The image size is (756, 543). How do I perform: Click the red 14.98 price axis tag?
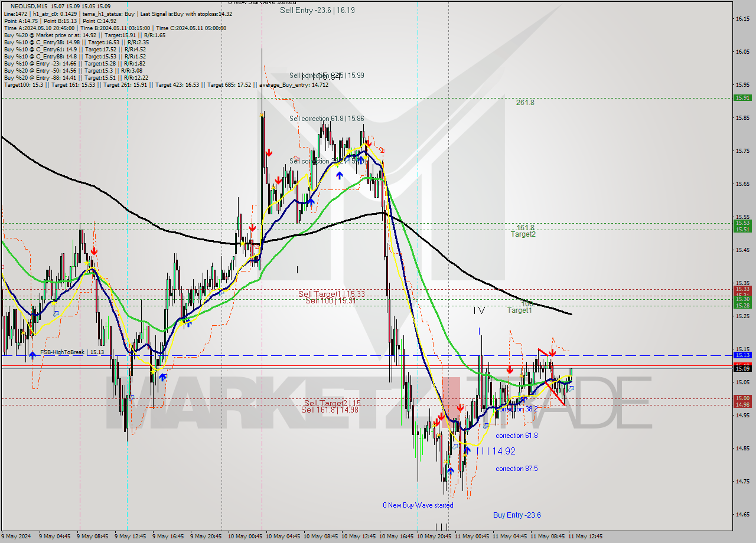pyautogui.click(x=742, y=405)
